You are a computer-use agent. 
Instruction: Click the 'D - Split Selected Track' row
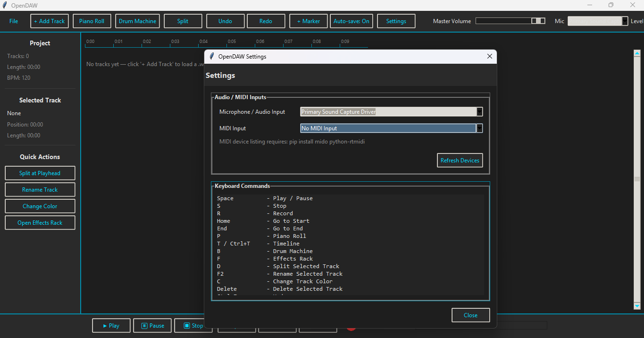pyautogui.click(x=278, y=266)
